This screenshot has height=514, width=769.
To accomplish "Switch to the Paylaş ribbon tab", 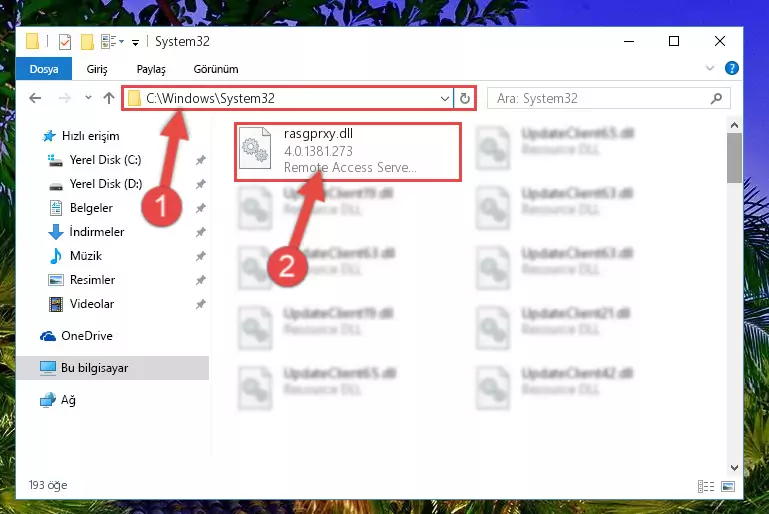I will click(151, 69).
